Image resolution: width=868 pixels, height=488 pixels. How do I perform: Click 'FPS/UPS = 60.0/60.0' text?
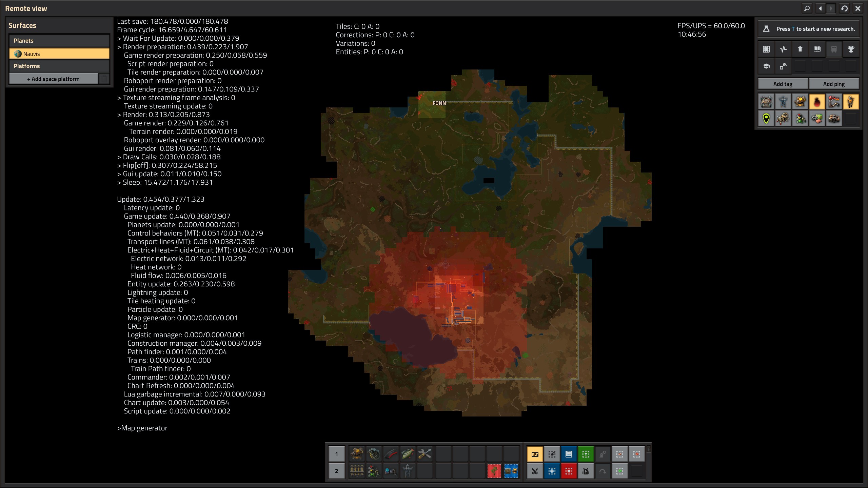(x=711, y=26)
